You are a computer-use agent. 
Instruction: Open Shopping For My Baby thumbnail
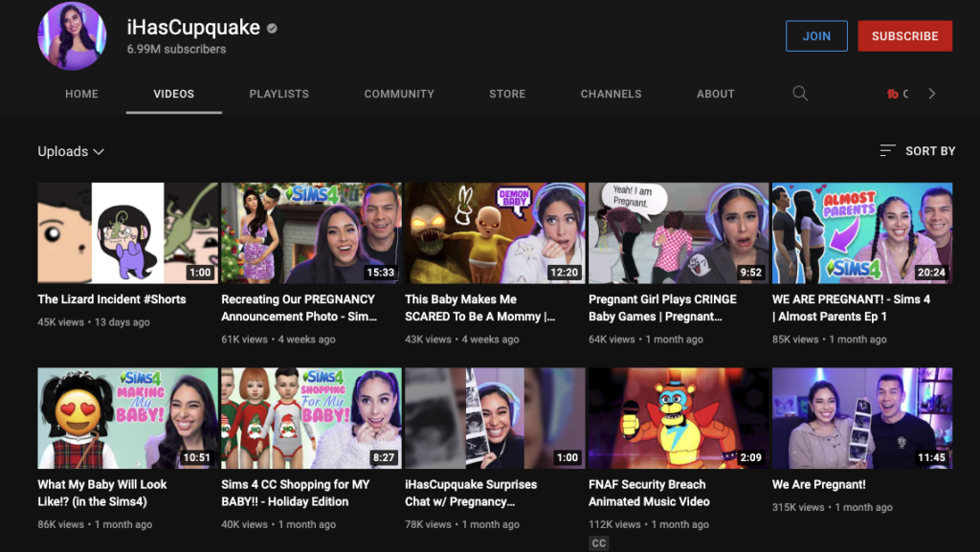pyautogui.click(x=311, y=418)
